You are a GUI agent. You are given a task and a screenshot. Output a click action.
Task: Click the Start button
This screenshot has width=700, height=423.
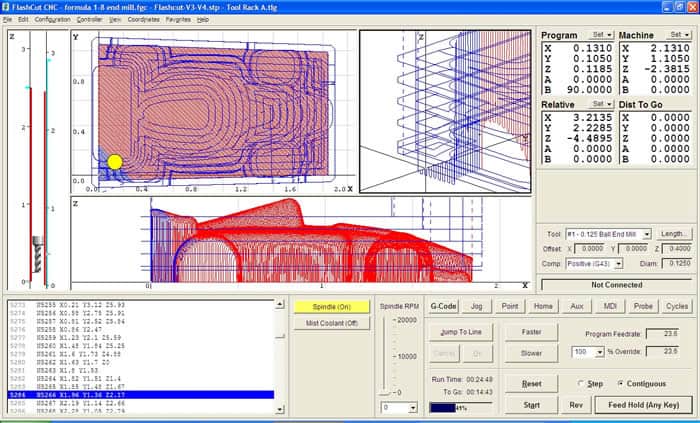[x=531, y=405]
